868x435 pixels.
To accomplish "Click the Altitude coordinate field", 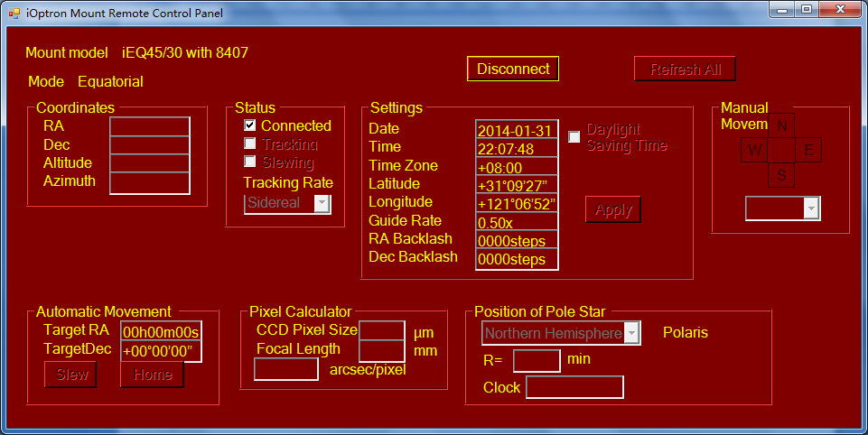I will [150, 162].
